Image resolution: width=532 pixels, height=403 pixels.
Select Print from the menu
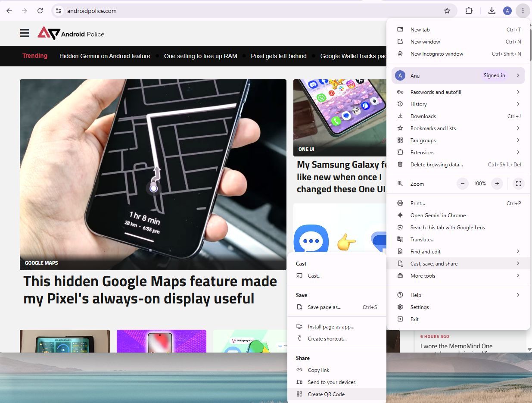tap(458, 203)
